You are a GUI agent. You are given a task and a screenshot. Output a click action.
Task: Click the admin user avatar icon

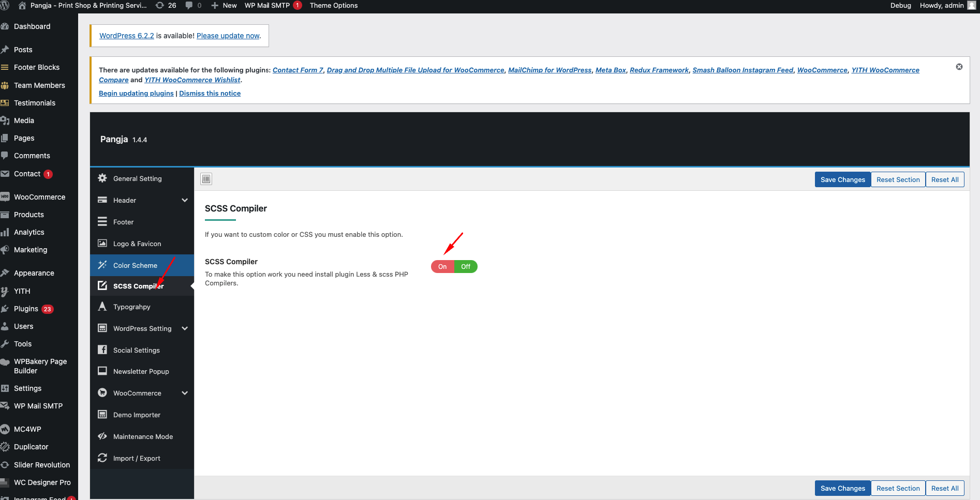point(971,5)
